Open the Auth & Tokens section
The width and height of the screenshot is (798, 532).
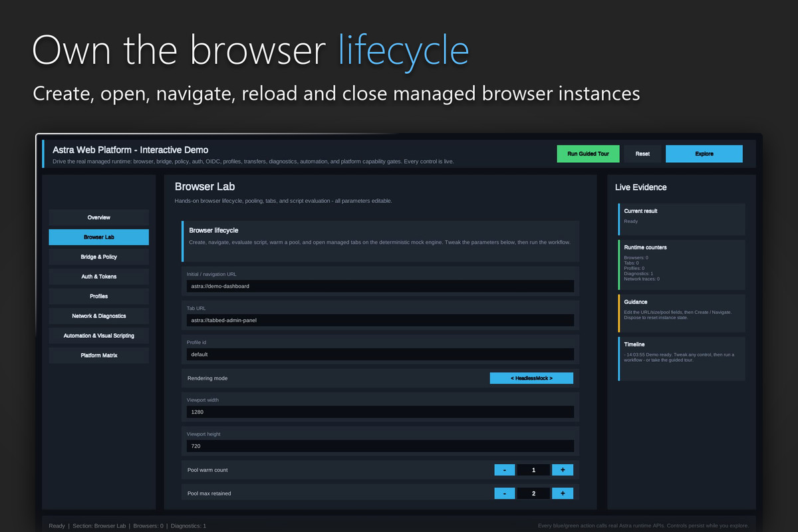pos(99,277)
